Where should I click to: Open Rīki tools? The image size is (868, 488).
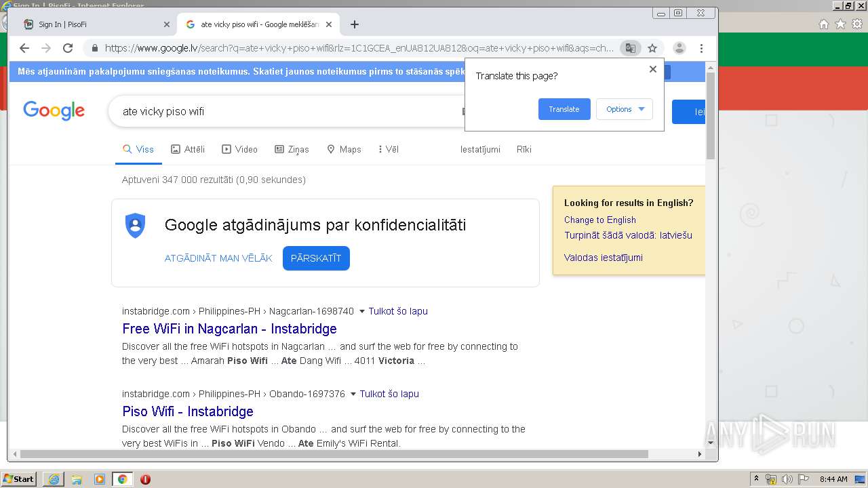coord(524,149)
